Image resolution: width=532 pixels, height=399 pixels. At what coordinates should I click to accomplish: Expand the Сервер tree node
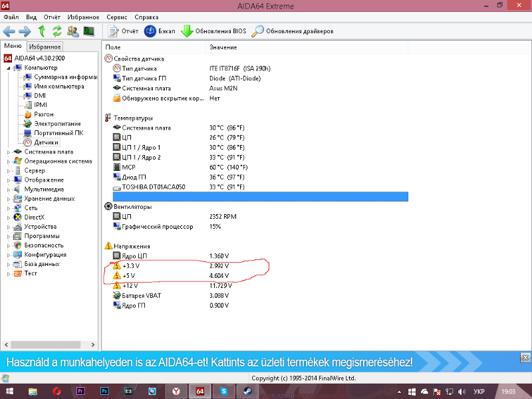9,171
